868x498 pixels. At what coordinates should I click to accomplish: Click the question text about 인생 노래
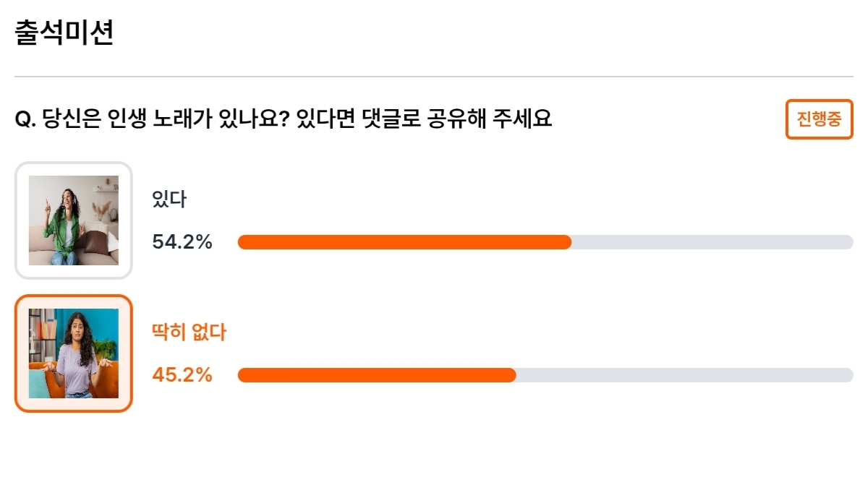[284, 119]
